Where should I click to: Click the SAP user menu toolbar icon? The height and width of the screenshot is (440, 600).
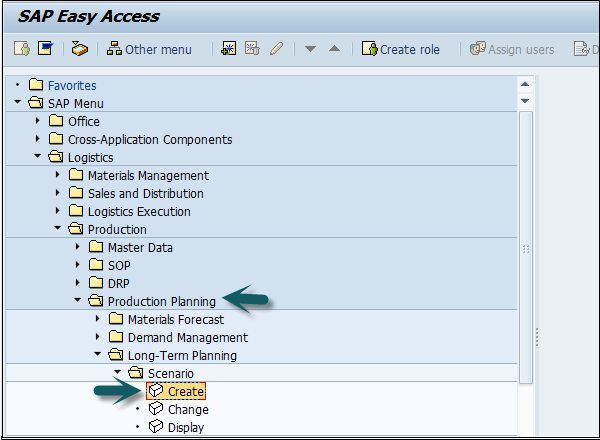coord(21,48)
